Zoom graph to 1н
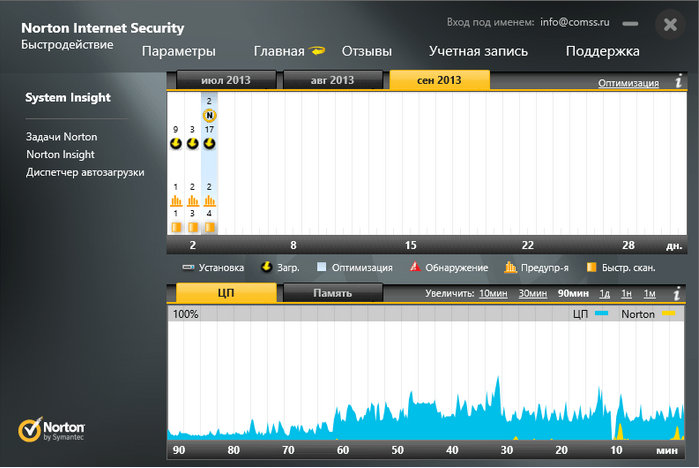The width and height of the screenshot is (699, 468). 626,293
